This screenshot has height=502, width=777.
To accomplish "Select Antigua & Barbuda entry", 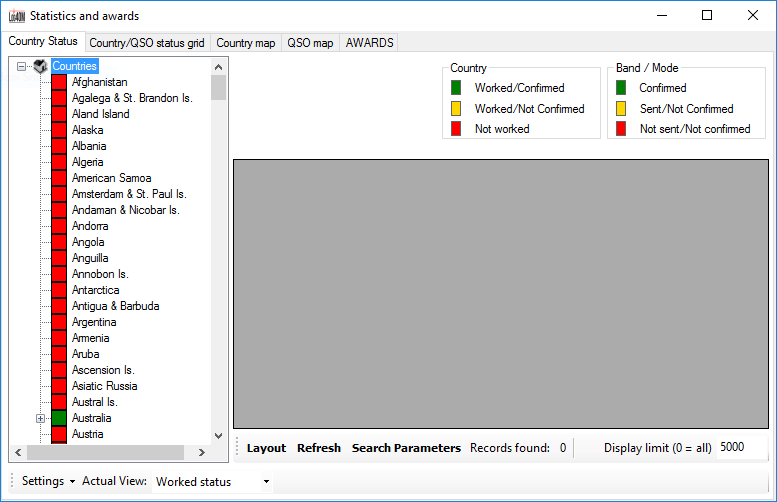I will pyautogui.click(x=115, y=306).
